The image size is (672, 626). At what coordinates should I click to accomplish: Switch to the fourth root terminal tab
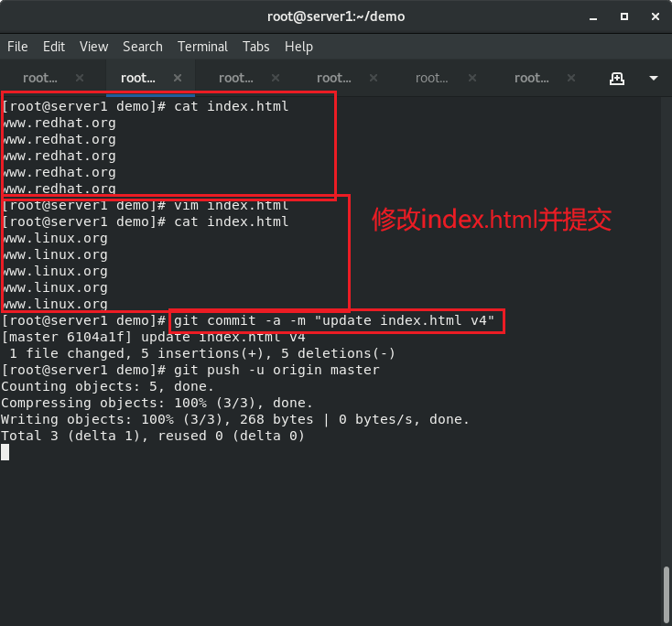(x=334, y=78)
